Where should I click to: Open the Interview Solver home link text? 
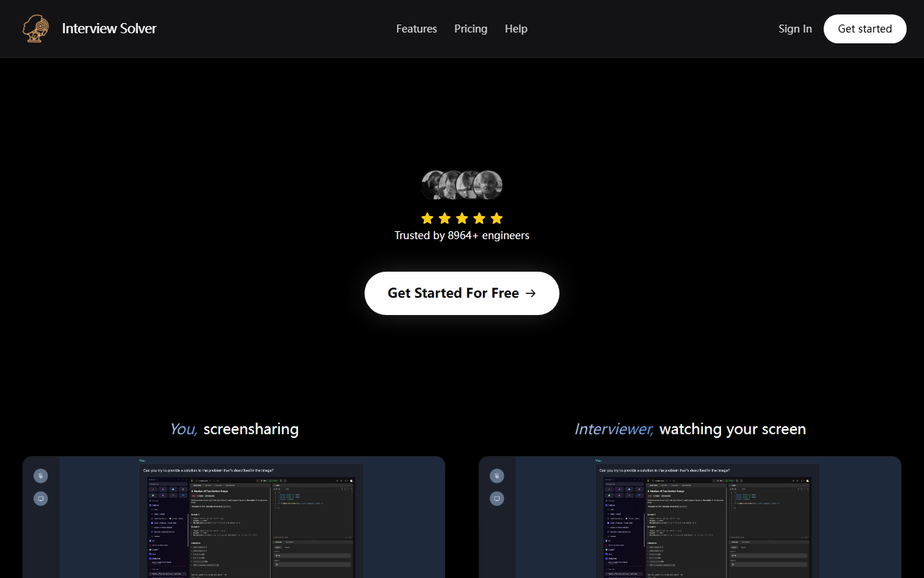[109, 29]
